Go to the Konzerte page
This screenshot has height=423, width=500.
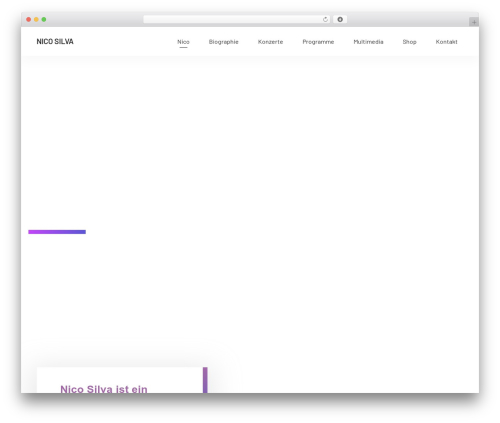tap(270, 42)
